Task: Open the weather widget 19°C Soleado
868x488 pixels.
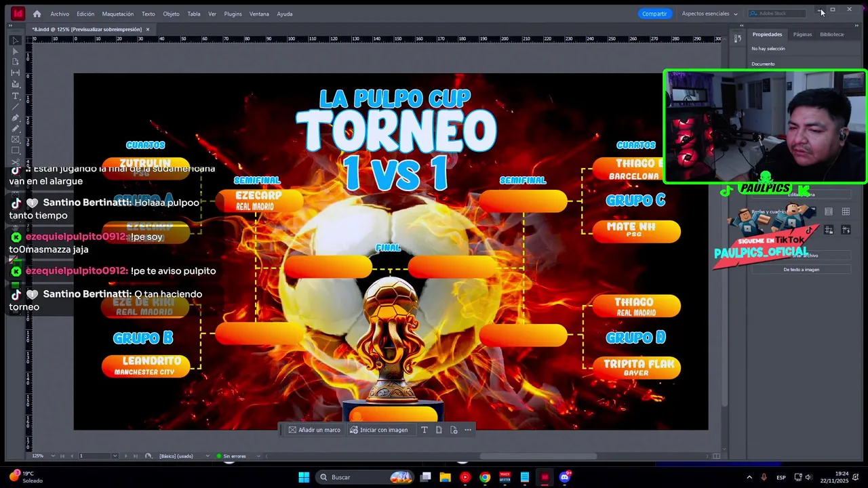Action: [27, 477]
